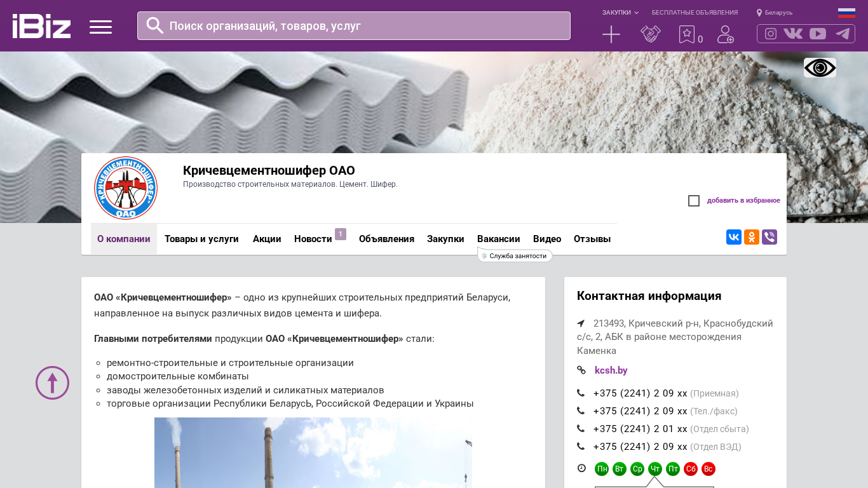Switch to Товары и услуги tab

201,239
